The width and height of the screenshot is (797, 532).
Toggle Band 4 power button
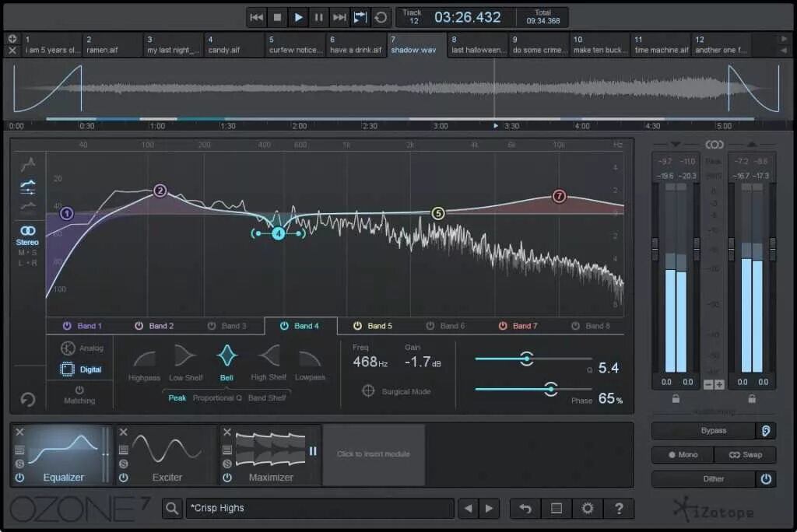(x=284, y=326)
